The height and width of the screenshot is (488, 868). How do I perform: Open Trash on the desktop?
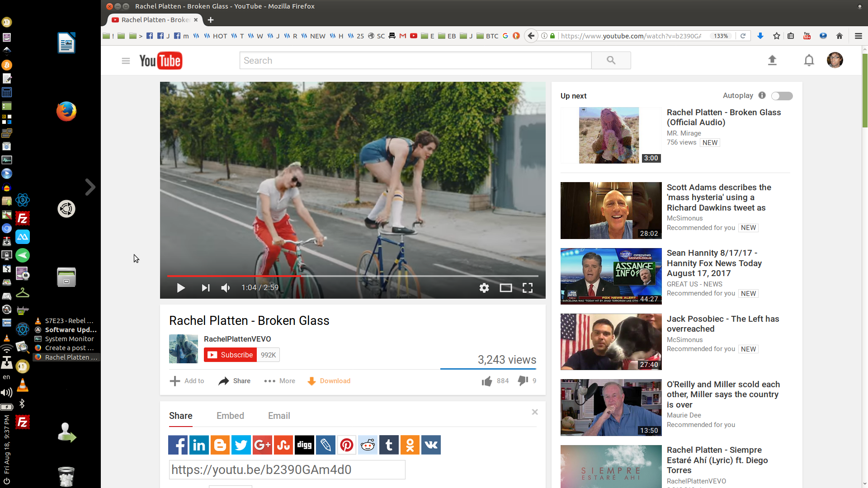coord(66,476)
